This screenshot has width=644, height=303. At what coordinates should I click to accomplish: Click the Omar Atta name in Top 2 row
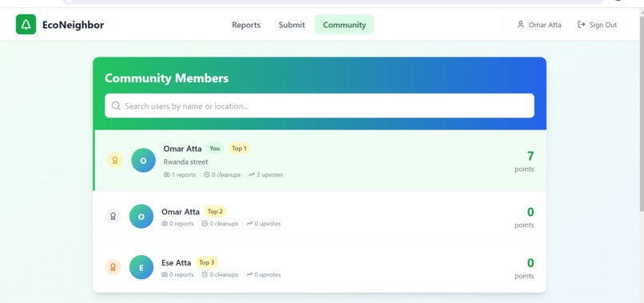(181, 212)
